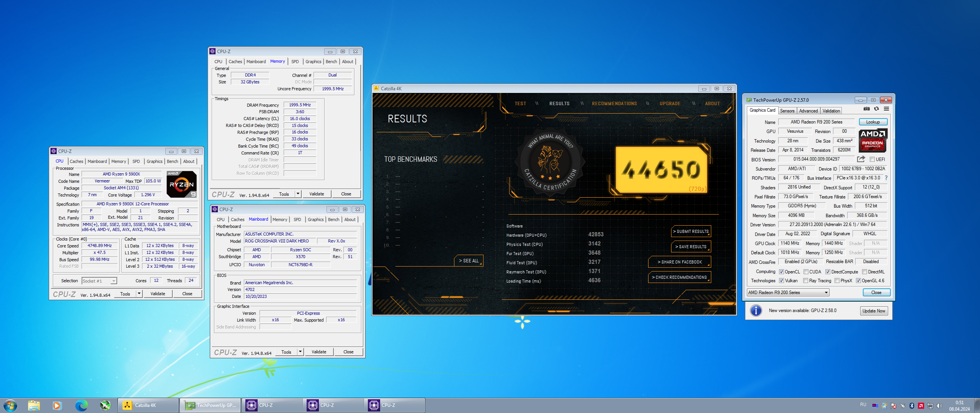This screenshot has width=980, height=413.
Task: Open the media player taskbar icon
Action: pos(57,405)
